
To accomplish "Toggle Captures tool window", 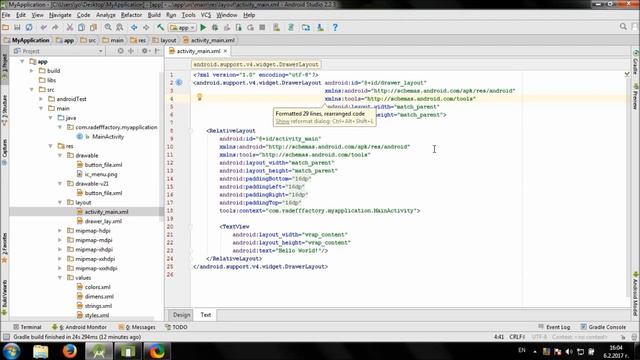I will (4, 152).
